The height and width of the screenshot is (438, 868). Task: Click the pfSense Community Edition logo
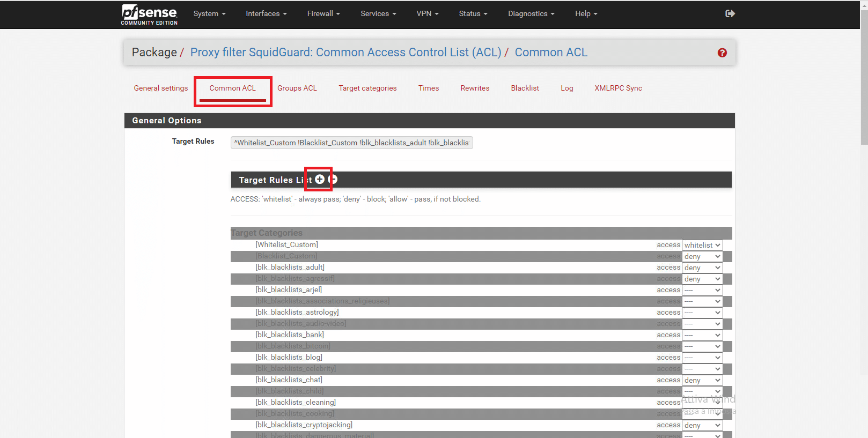149,14
